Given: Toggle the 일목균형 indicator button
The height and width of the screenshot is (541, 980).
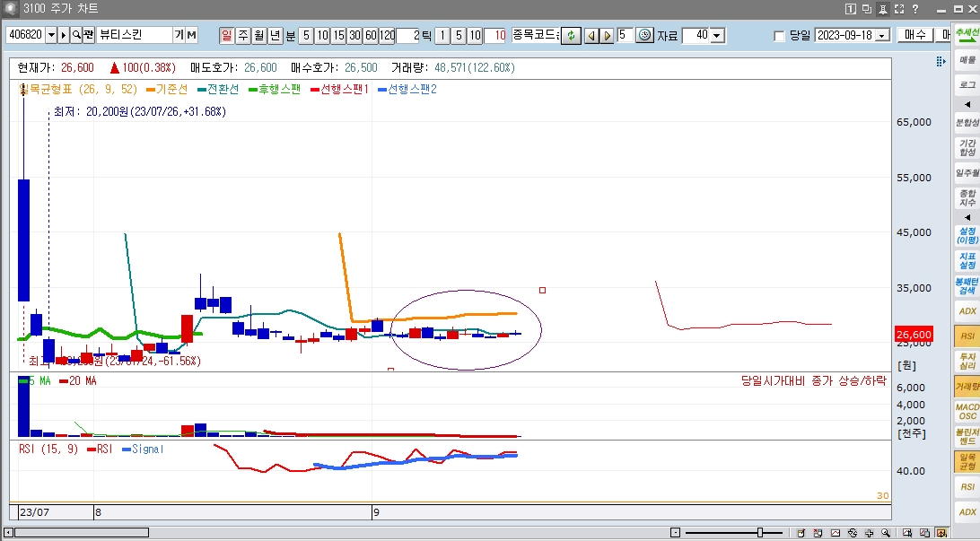Looking at the screenshot, I should [x=967, y=461].
